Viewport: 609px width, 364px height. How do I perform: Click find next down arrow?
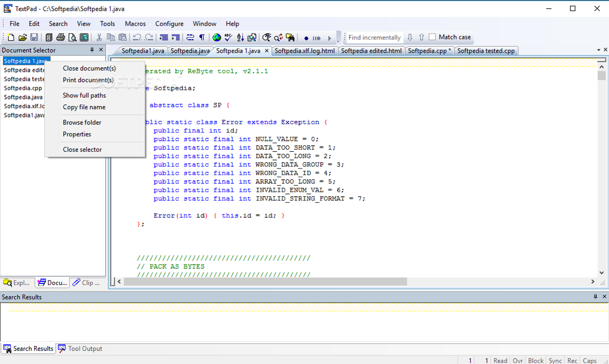pos(410,37)
